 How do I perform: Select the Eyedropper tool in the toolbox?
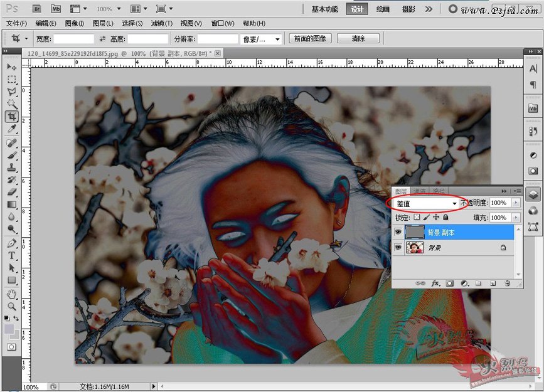point(11,129)
